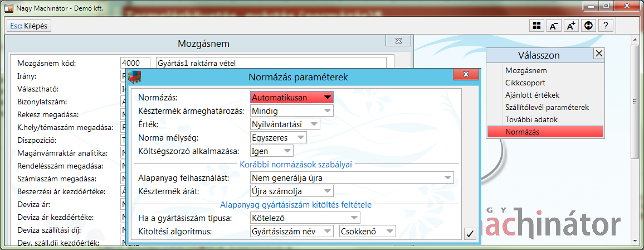Open Késztermék árát Újra számolja dropdown
This screenshot has width=644, height=250.
[x=291, y=191]
